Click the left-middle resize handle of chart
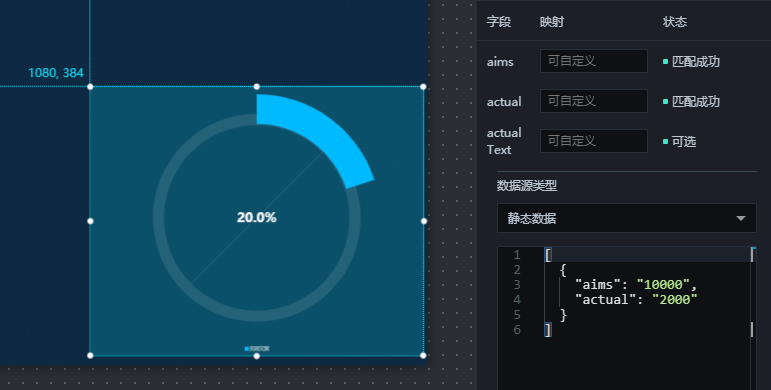This screenshot has width=771, height=390. tap(90, 221)
